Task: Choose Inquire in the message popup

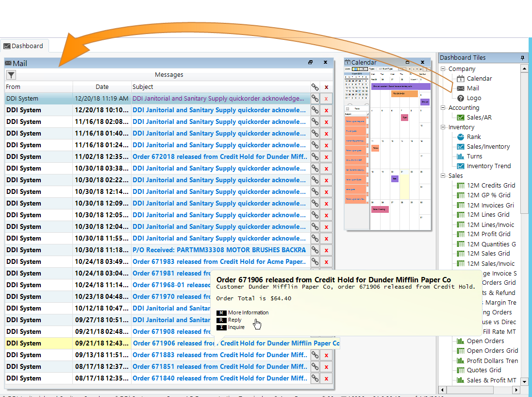Action: [x=236, y=328]
